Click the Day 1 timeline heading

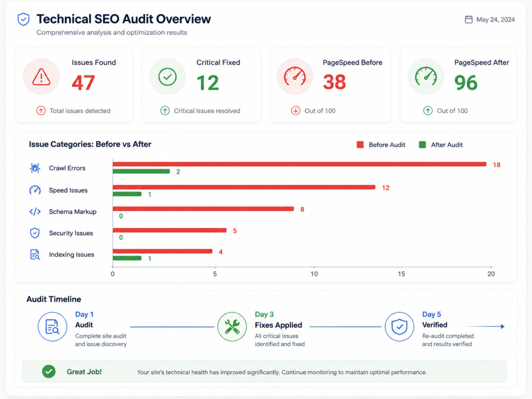[x=84, y=314]
